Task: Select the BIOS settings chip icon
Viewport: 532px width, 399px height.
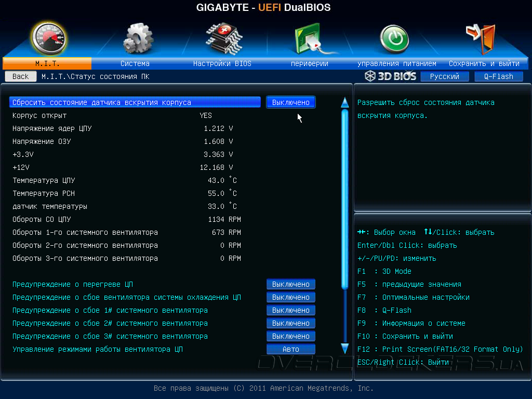Action: pos(223,38)
